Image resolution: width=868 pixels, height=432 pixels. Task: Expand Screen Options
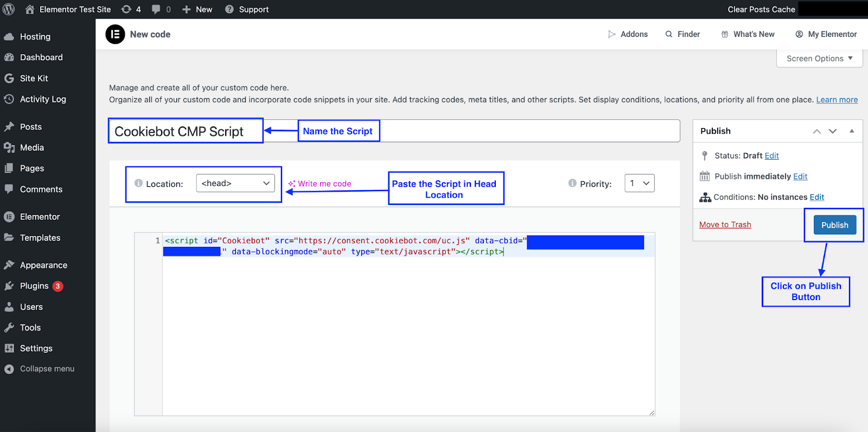820,59
